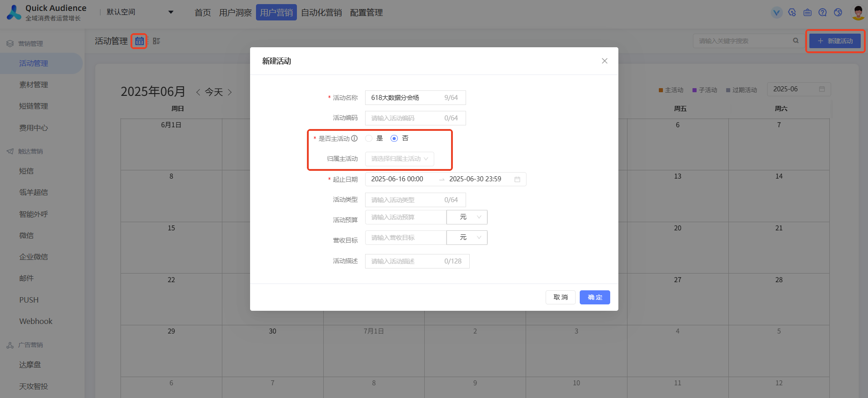The height and width of the screenshot is (398, 868).
Task: Click the V-shaped assistant icon in the top bar
Action: (x=777, y=13)
